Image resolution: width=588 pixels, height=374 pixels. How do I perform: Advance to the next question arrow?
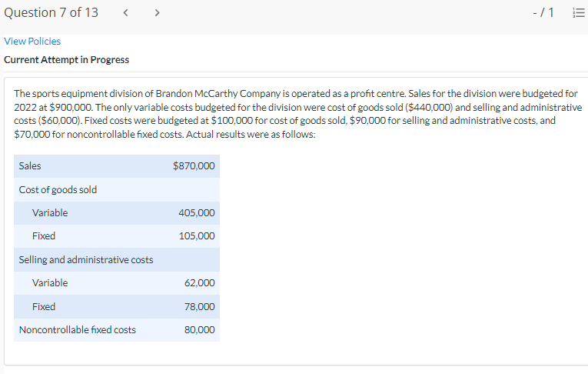click(157, 13)
